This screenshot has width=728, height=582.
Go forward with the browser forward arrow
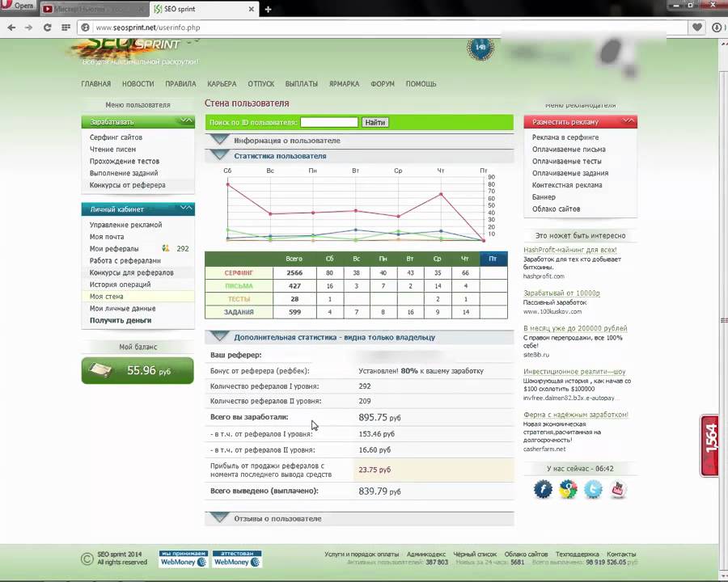coord(29,27)
